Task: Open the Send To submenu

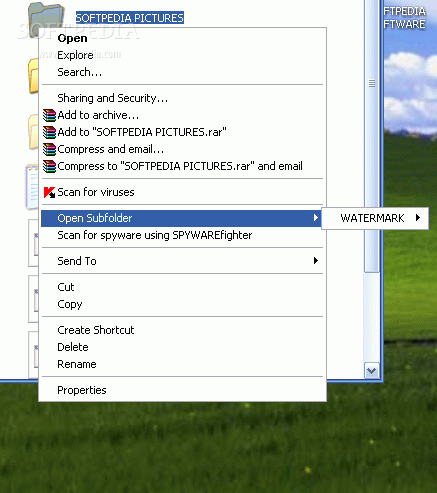Action: [182, 261]
